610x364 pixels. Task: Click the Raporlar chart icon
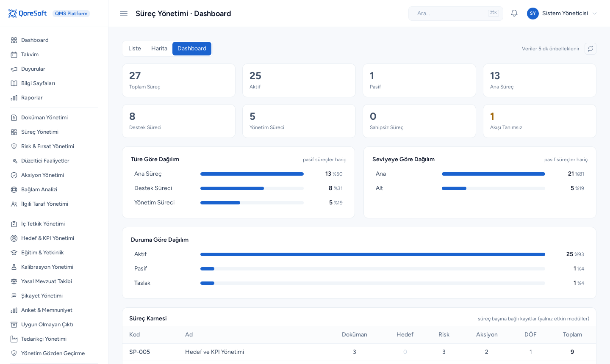pos(14,98)
